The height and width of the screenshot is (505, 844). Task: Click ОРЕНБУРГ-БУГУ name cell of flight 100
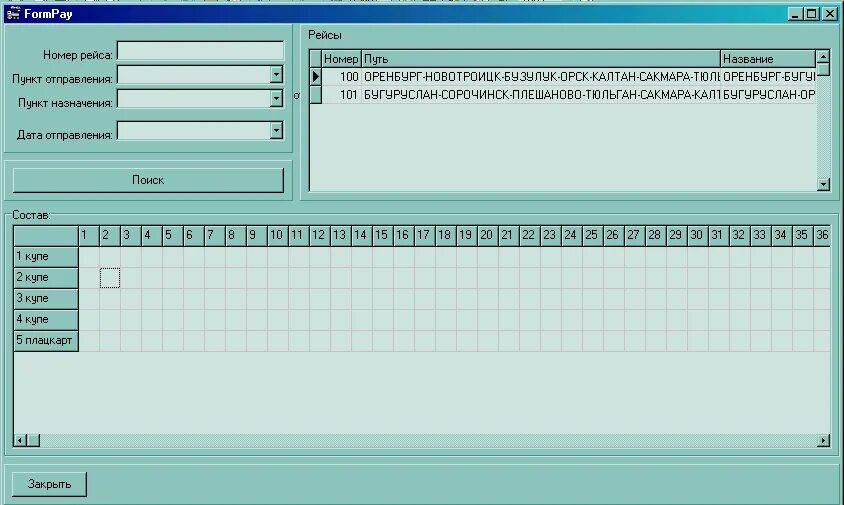pos(768,76)
